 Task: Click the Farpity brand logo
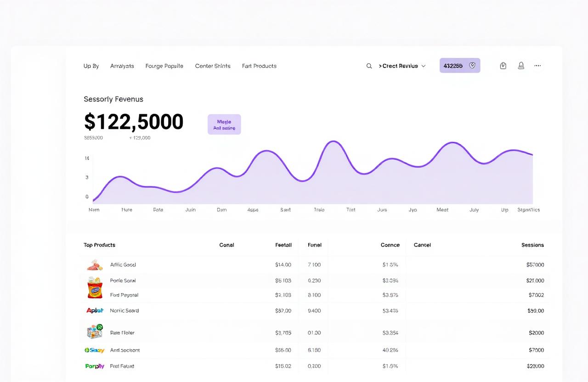pyautogui.click(x=95, y=366)
